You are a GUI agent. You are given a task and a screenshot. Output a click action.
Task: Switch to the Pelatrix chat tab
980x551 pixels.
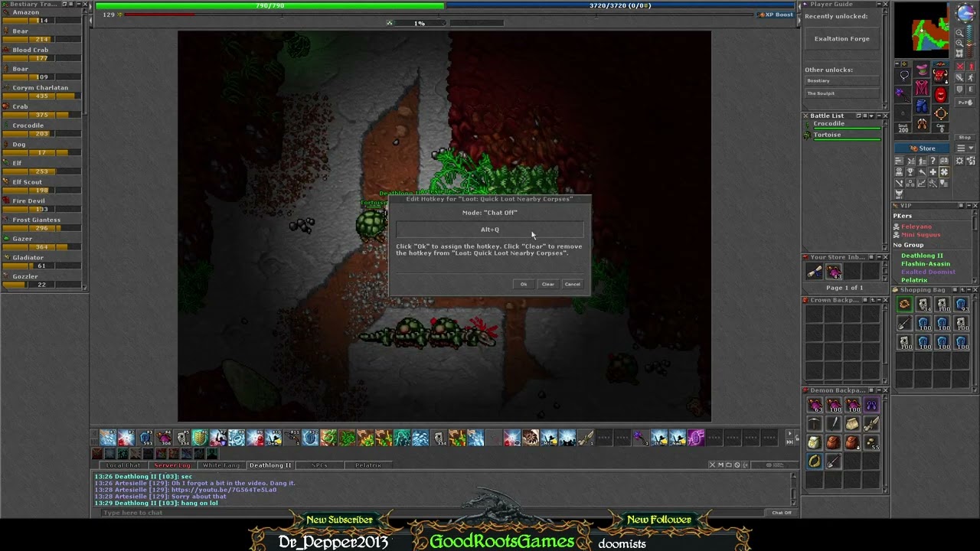tap(368, 465)
